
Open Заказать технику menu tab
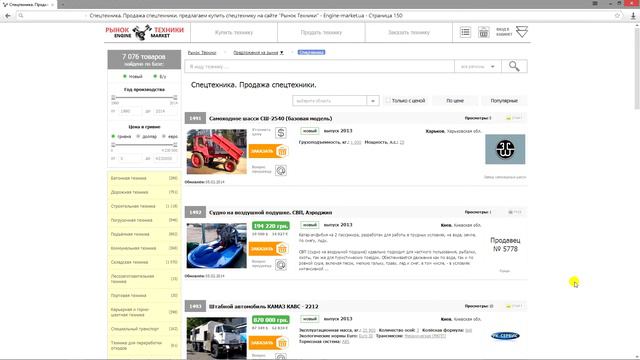coord(409,32)
